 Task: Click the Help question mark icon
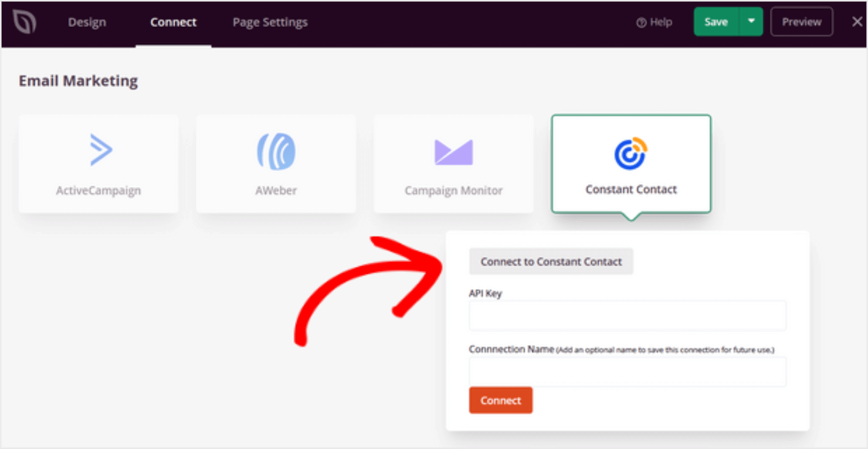pos(641,22)
